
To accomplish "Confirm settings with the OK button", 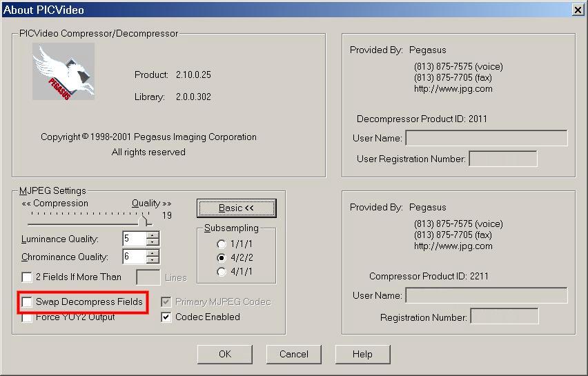I will [225, 354].
